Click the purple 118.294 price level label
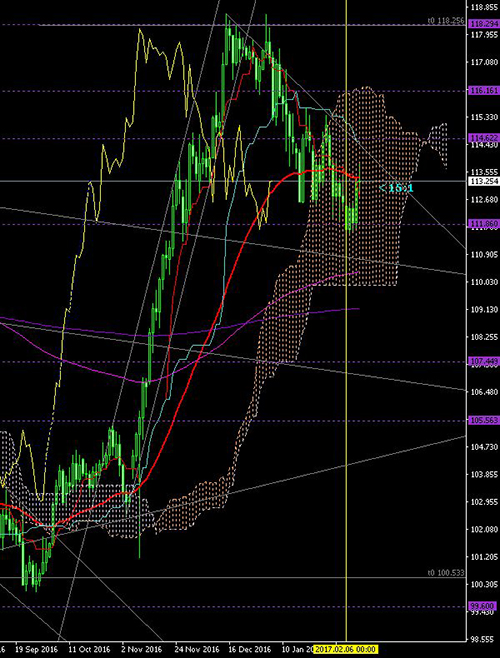The image size is (500, 658). pyautogui.click(x=484, y=24)
